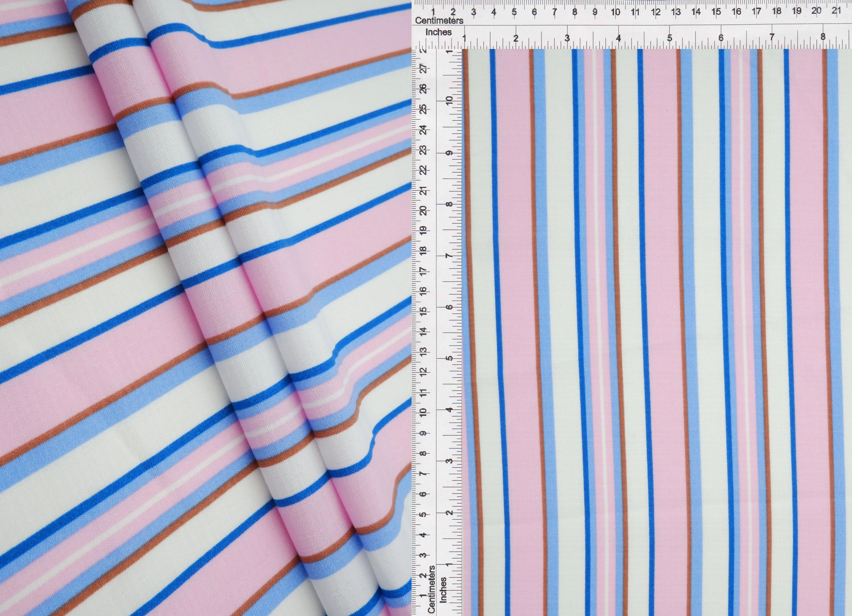Viewport: 852px width, 616px height.
Task: Click the 3 mark on the top inch ruler
Action: coord(567,38)
